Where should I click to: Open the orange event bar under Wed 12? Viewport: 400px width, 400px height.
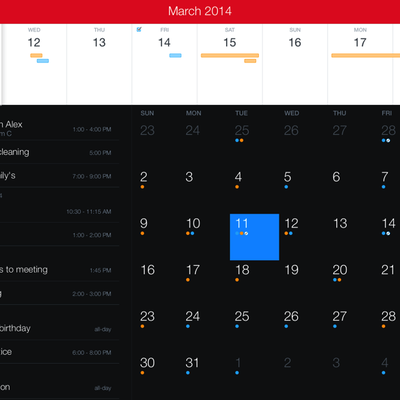coord(36,55)
